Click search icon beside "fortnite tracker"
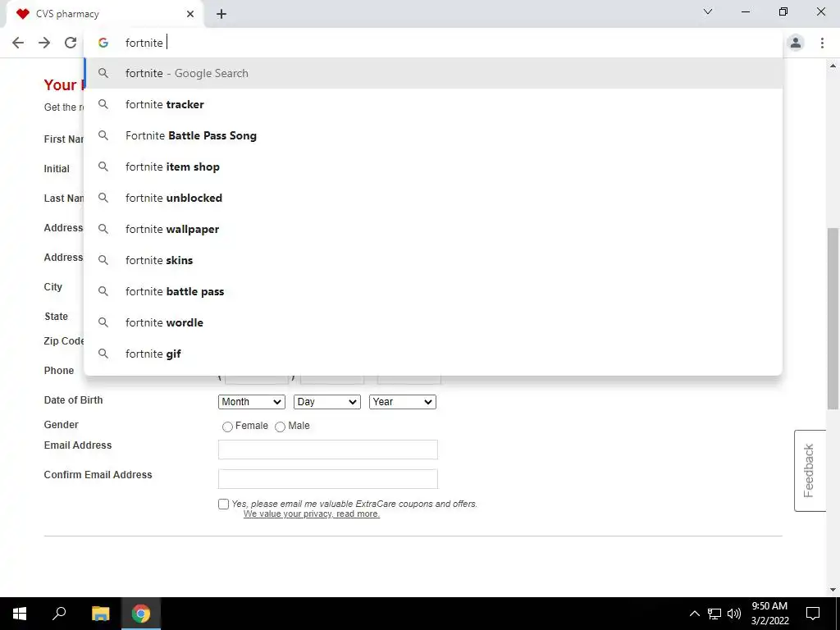The width and height of the screenshot is (840, 630). pos(103,104)
